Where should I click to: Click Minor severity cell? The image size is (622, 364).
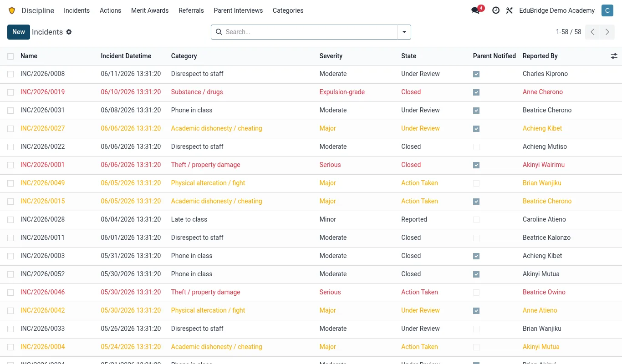(x=328, y=219)
